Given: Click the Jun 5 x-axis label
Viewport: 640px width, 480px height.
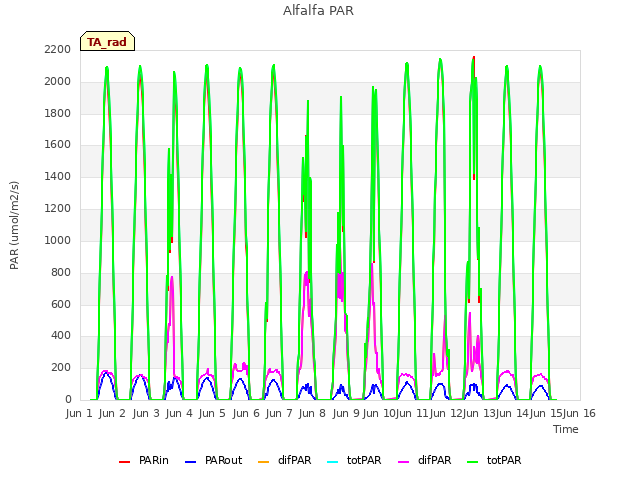Looking at the screenshot, I should coord(212,414).
